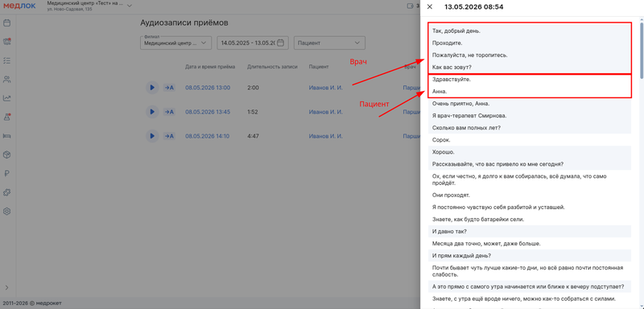Play the 08.05.2026 14:10 recording

pos(152,136)
